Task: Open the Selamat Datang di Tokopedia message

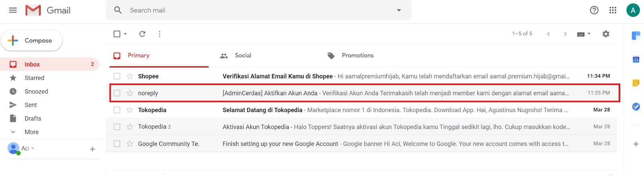Action: coord(361,110)
